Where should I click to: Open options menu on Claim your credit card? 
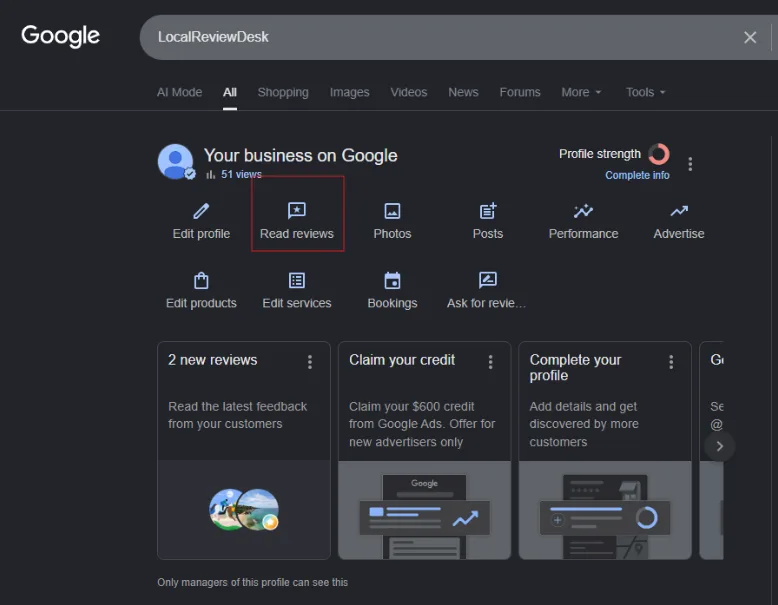490,362
